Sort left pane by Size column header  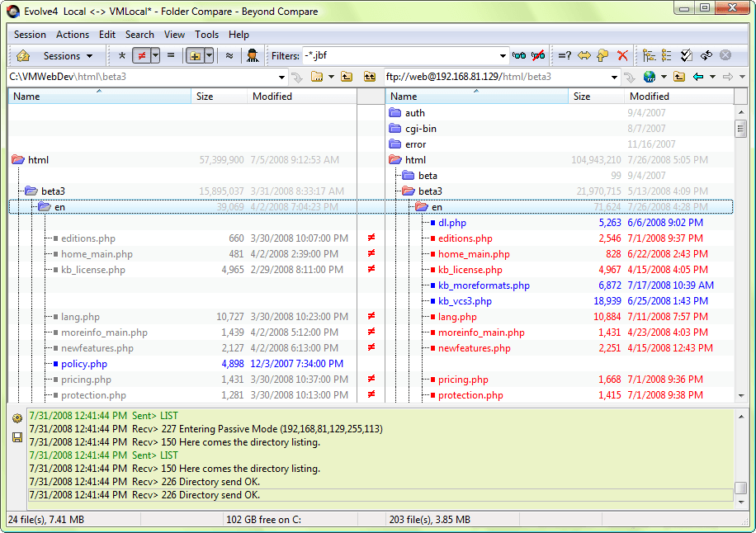[x=220, y=97]
